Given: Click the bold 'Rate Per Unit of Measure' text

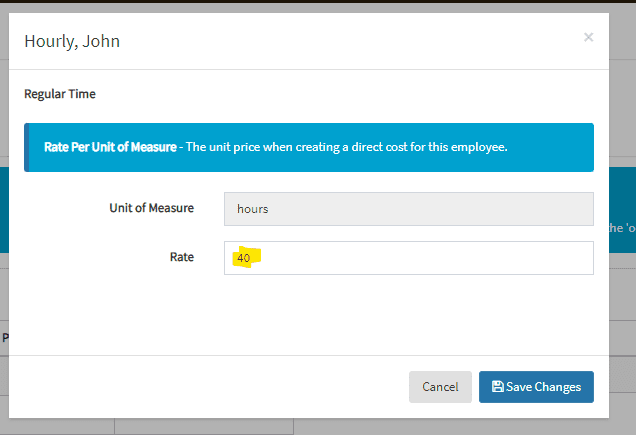Looking at the screenshot, I should coord(110,147).
